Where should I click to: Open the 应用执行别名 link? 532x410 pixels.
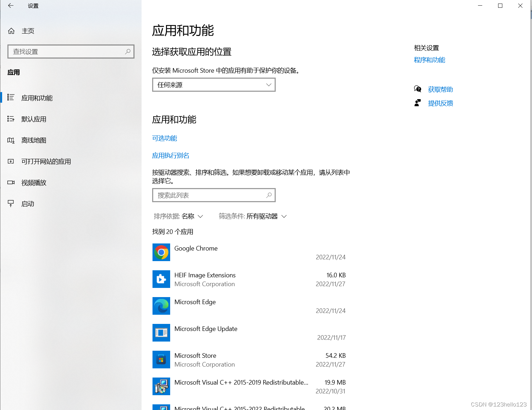click(x=171, y=156)
